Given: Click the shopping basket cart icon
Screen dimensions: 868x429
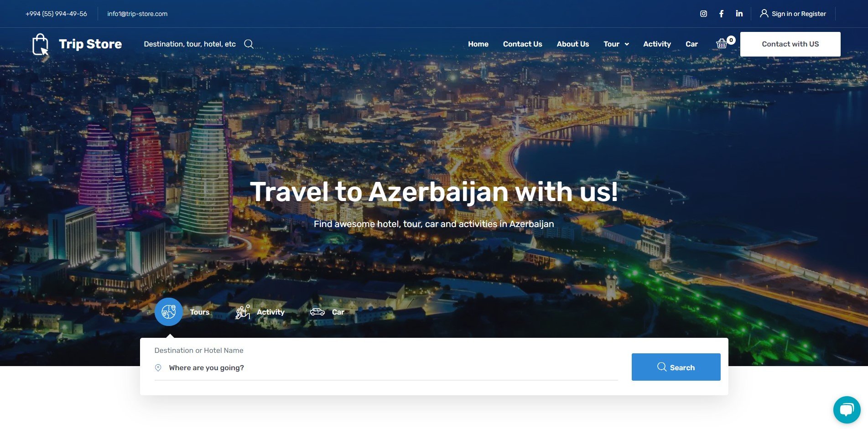Looking at the screenshot, I should 722,44.
